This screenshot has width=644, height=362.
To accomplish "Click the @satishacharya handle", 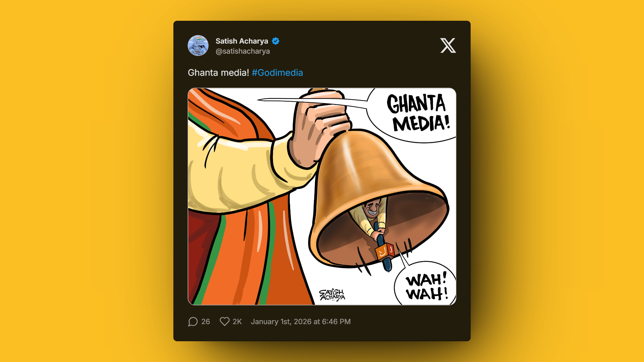I will 243,51.
